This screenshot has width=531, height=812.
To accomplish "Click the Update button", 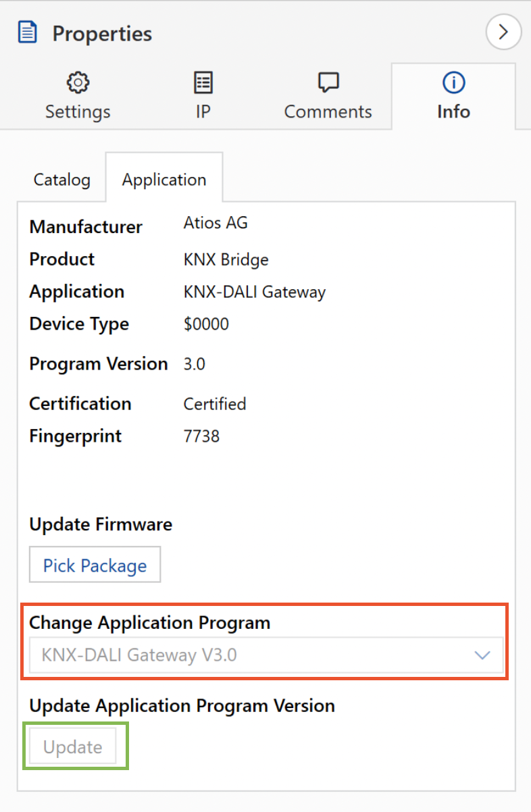I will [x=73, y=747].
